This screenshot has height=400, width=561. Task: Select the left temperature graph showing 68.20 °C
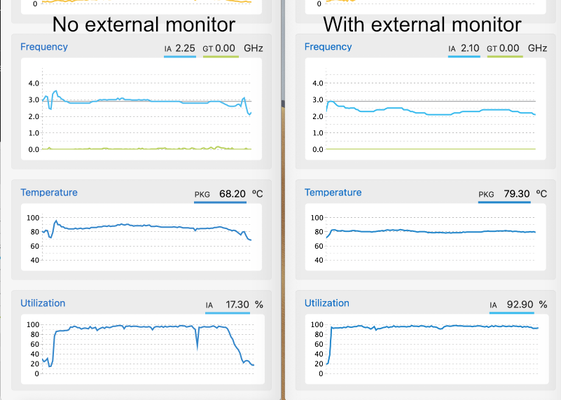tap(141, 237)
